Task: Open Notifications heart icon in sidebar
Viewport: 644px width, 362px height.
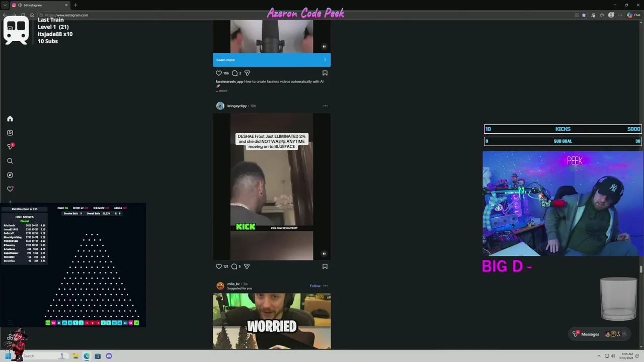Action: tap(10, 189)
